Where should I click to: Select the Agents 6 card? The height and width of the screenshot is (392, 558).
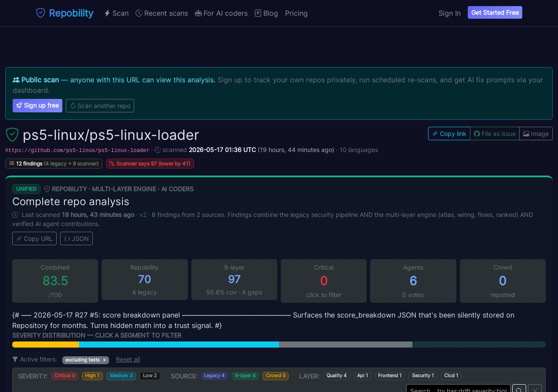pyautogui.click(x=413, y=281)
